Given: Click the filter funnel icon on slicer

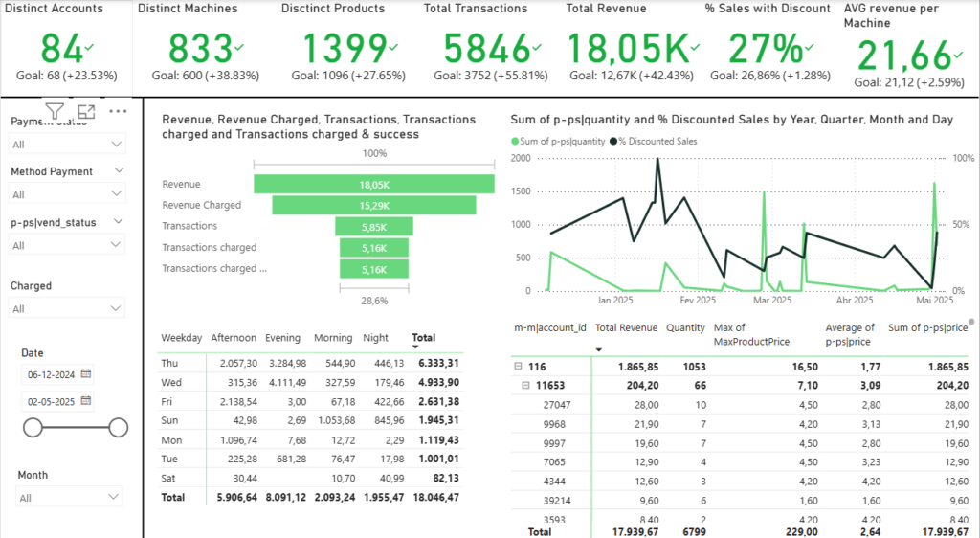Looking at the screenshot, I should 55,112.
